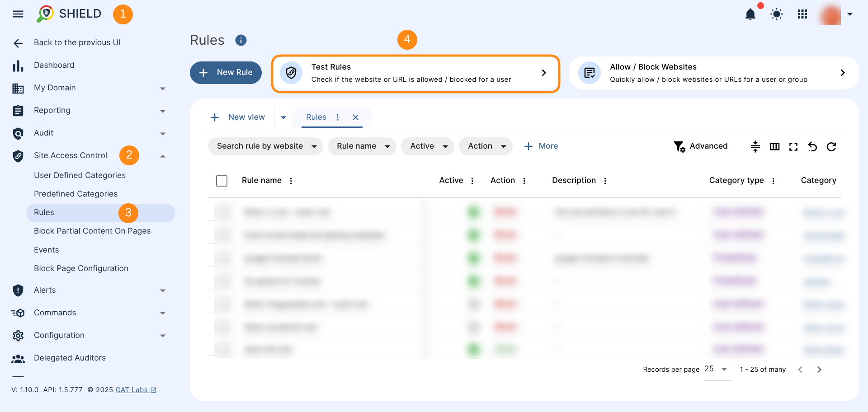This screenshot has width=868, height=412.
Task: Add a New view
Action: [238, 117]
